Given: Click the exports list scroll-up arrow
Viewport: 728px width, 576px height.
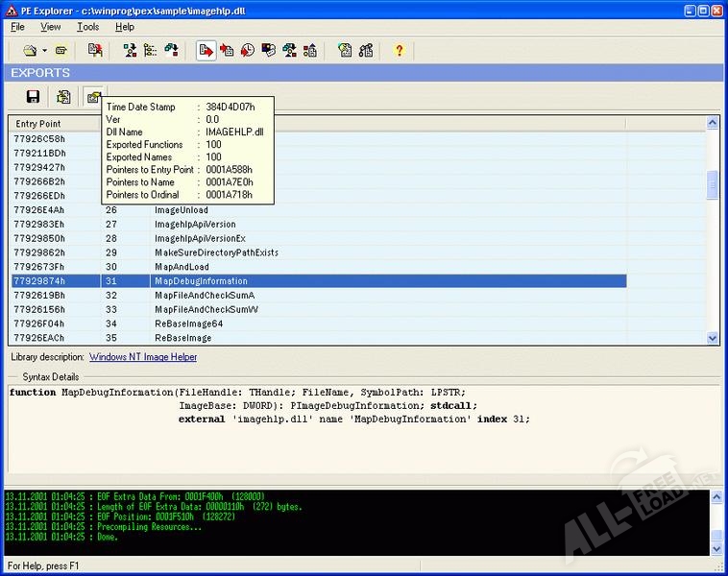Looking at the screenshot, I should [x=713, y=124].
